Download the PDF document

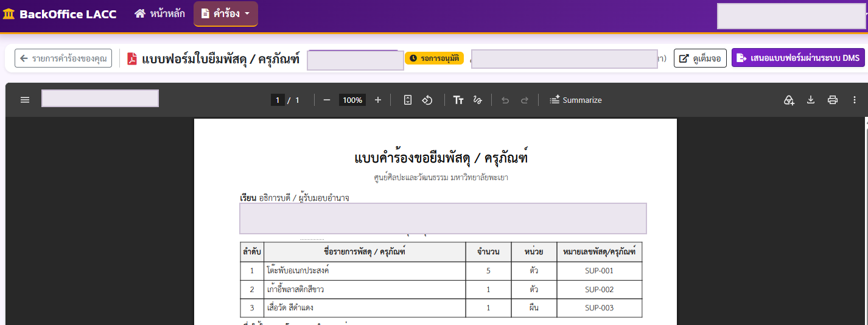(x=811, y=100)
